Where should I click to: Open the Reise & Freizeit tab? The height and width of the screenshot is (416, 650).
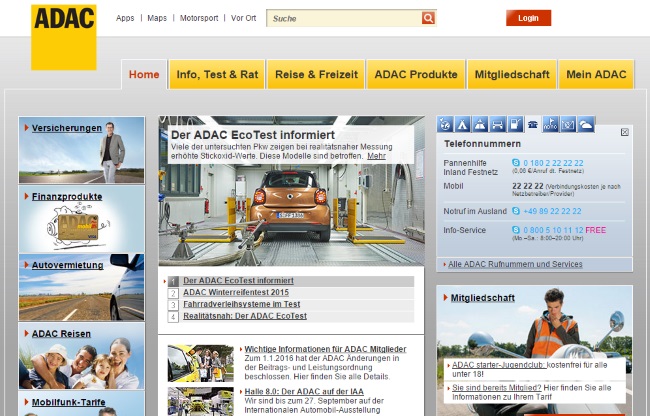316,74
